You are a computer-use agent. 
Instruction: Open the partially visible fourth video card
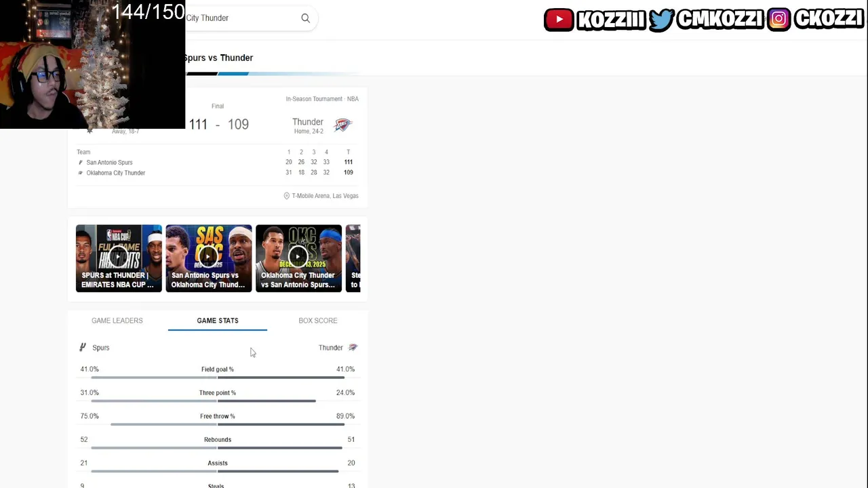point(353,258)
